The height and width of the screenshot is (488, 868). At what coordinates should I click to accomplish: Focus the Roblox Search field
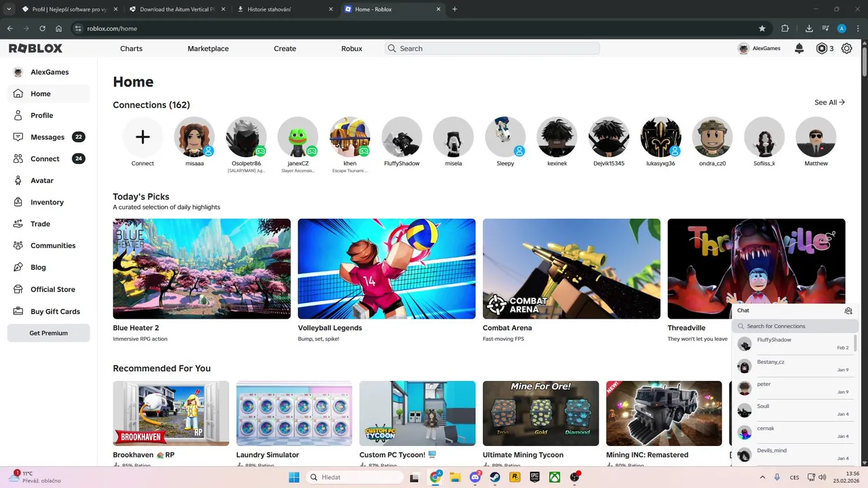coord(492,49)
